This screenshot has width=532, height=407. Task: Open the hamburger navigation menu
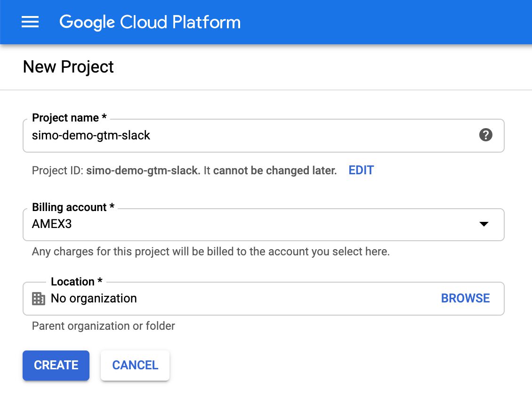click(x=30, y=22)
